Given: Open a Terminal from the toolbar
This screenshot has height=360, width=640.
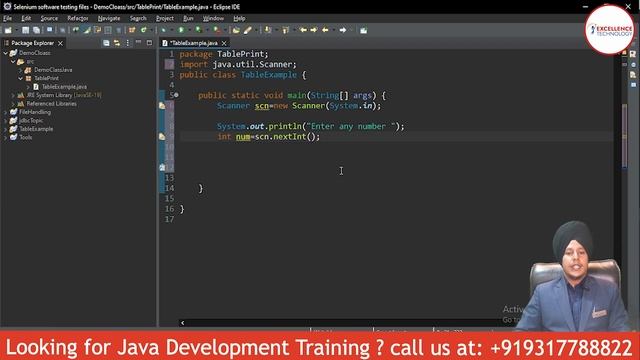Looking at the screenshot, I should 50,30.
